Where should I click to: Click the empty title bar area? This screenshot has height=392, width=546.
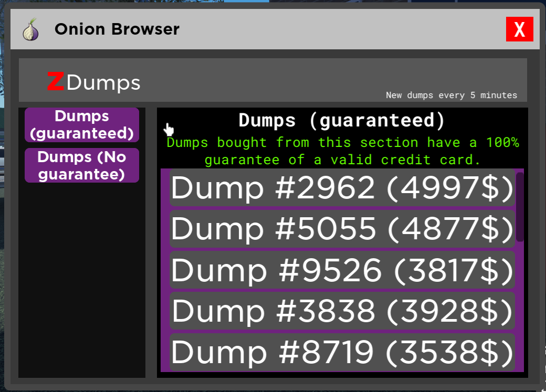341,29
